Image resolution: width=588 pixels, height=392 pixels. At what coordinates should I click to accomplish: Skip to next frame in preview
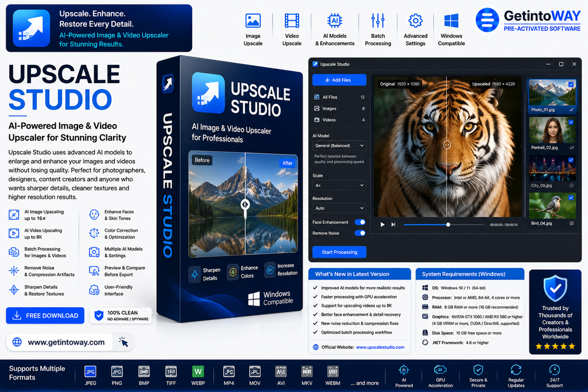[x=393, y=224]
